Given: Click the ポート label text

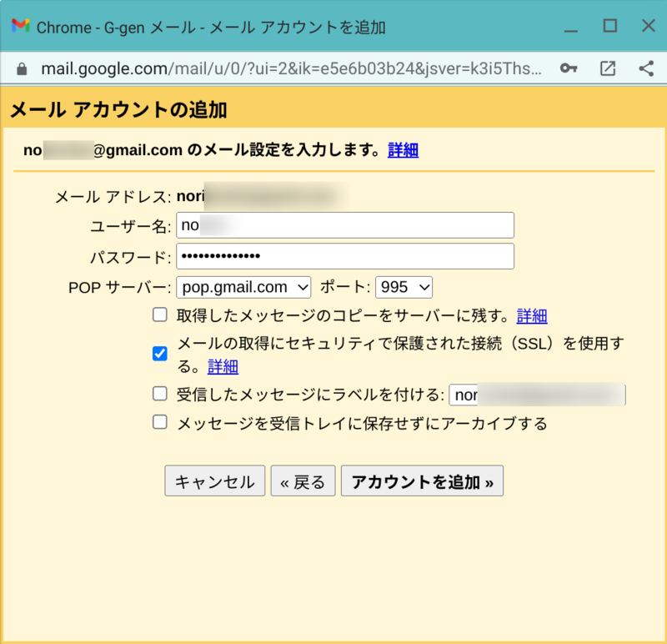Looking at the screenshot, I should (345, 287).
